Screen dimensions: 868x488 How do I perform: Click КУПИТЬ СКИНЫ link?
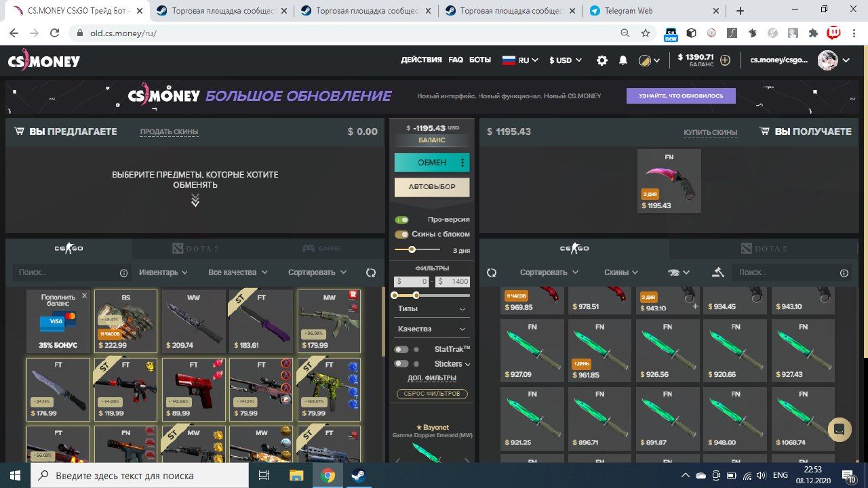pyautogui.click(x=711, y=132)
